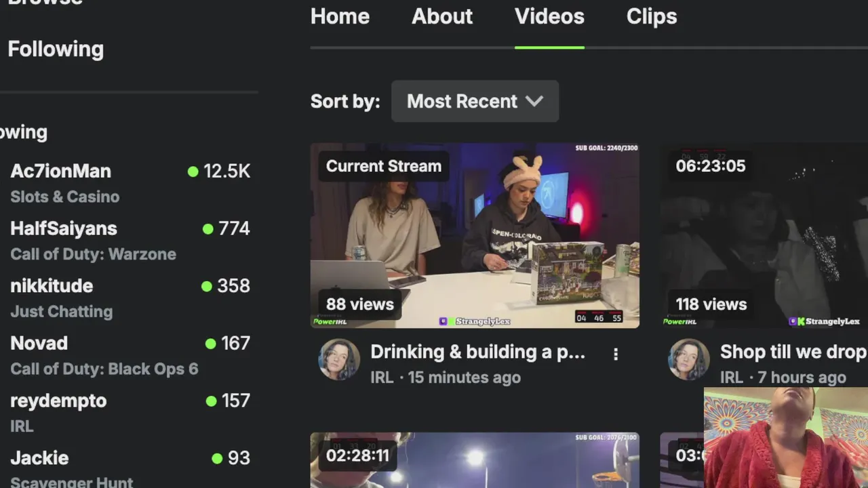
Task: Click the '88 views' label
Action: click(360, 304)
